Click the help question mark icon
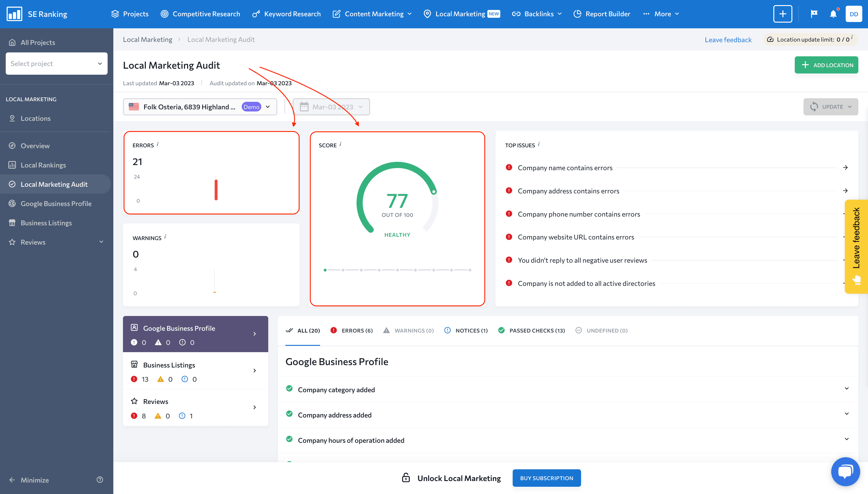Image resolution: width=868 pixels, height=494 pixels. click(100, 480)
